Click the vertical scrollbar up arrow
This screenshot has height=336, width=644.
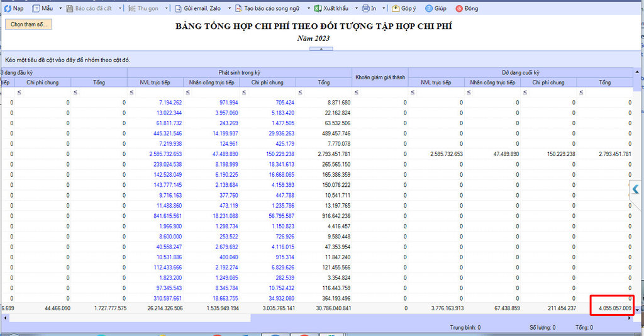[x=637, y=72]
